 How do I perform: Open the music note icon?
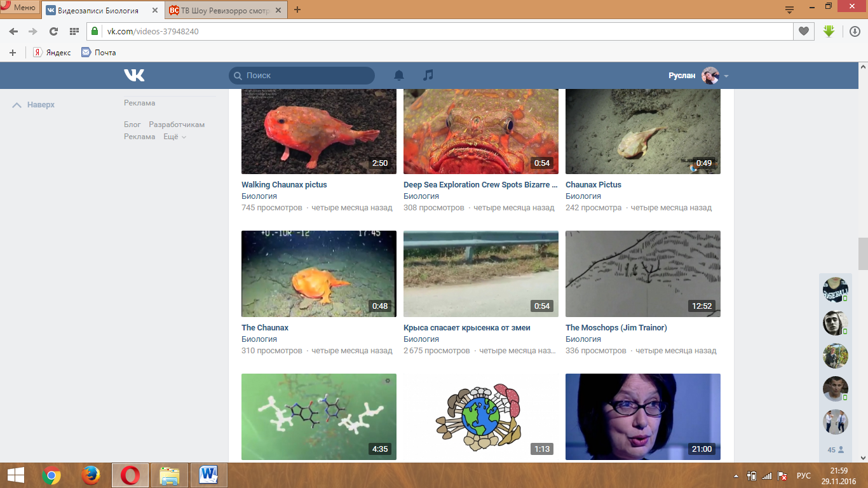(x=428, y=75)
